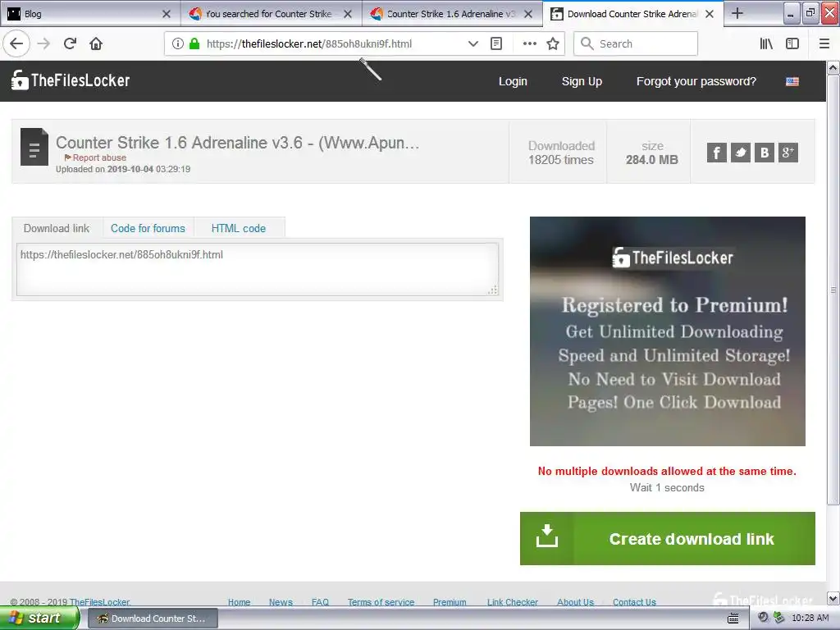Open the Home footer link
This screenshot has width=840, height=630.
point(239,602)
